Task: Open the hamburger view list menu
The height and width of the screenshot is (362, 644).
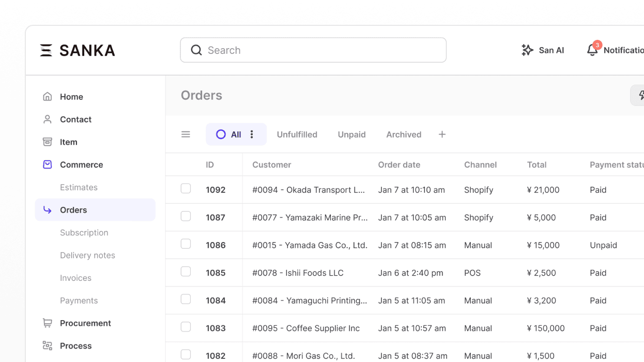Action: click(x=186, y=134)
